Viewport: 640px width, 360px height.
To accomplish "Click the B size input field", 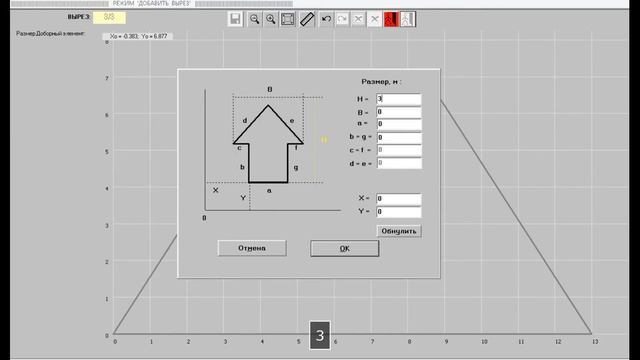I will [399, 112].
